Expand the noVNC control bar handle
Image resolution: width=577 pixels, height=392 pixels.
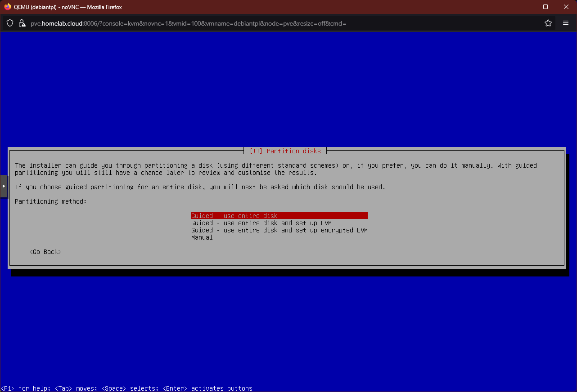point(3,186)
